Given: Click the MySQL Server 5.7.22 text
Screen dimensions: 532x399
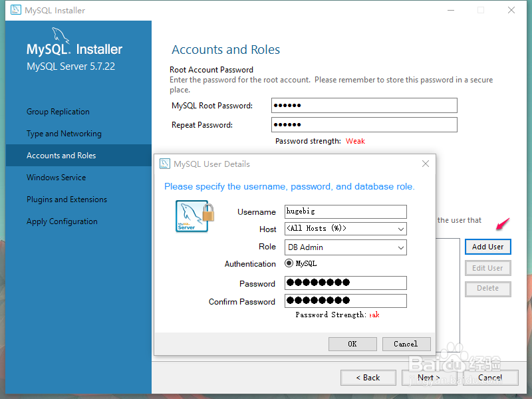Looking at the screenshot, I should coord(70,66).
